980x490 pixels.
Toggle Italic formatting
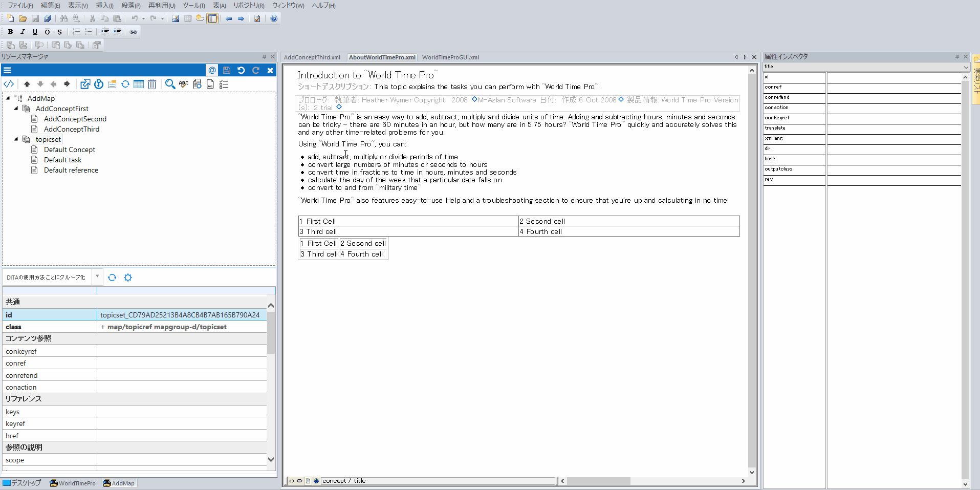point(23,32)
